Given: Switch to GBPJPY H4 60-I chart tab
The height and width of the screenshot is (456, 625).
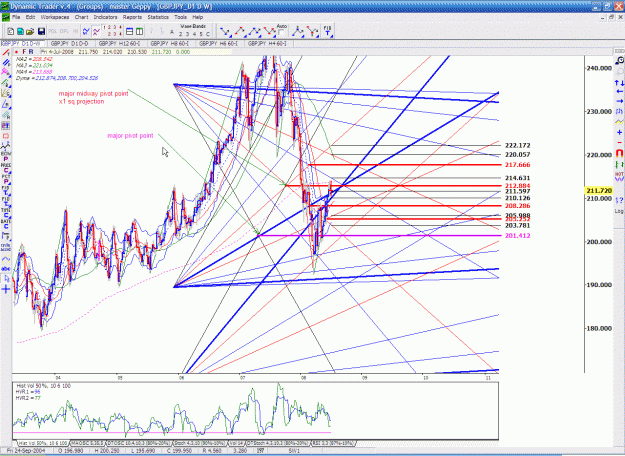Looking at the screenshot, I should [x=267, y=43].
